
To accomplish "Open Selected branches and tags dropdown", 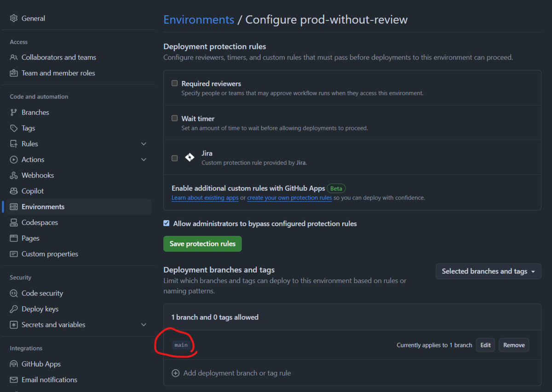I will (489, 271).
